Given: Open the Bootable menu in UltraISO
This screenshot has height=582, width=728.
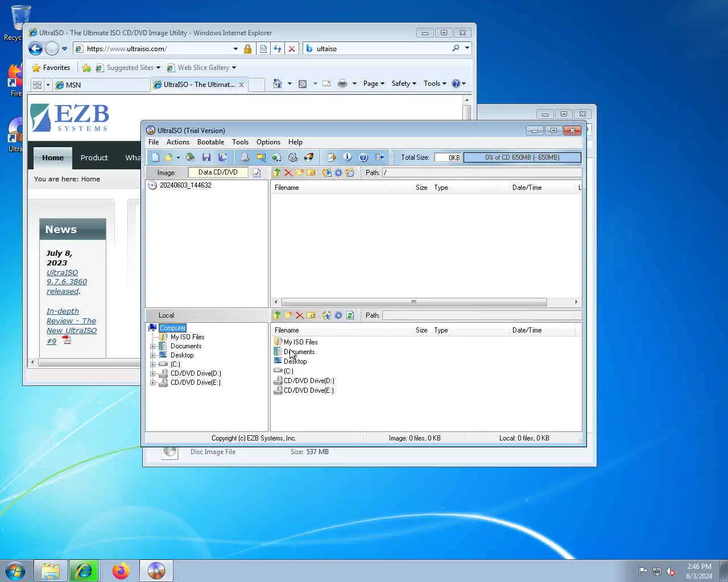Looking at the screenshot, I should (x=210, y=142).
